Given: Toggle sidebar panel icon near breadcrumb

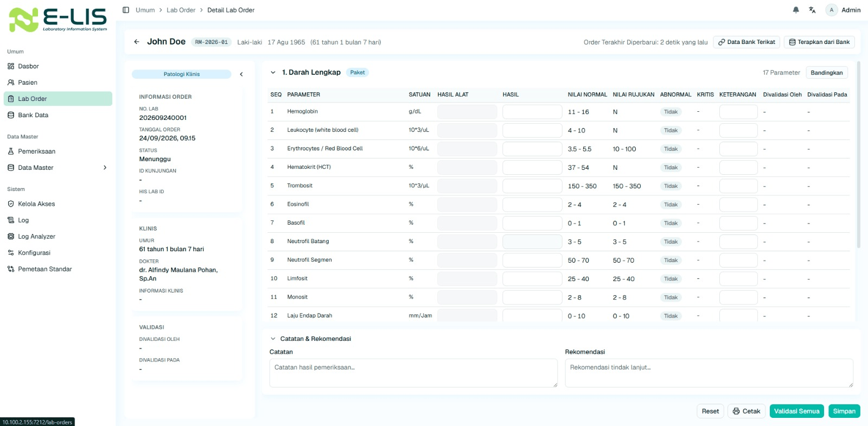Looking at the screenshot, I should 126,10.
